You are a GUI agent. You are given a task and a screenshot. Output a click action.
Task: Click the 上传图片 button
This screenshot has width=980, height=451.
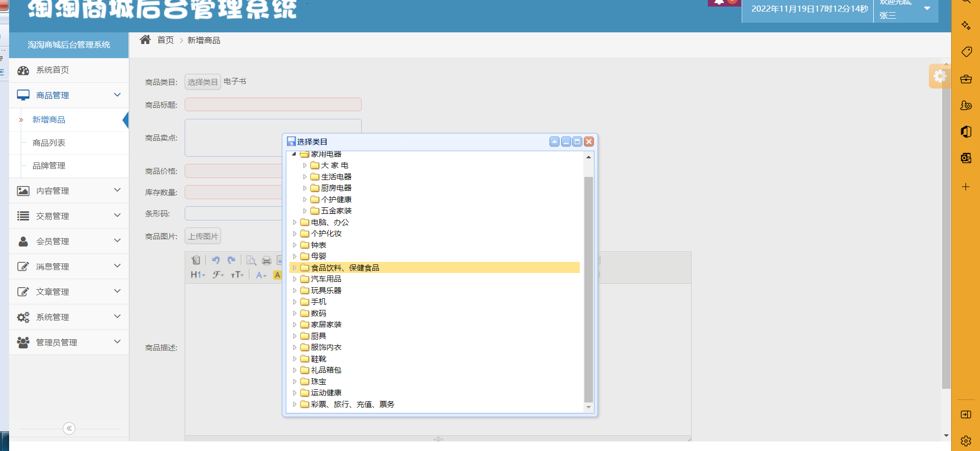click(203, 236)
